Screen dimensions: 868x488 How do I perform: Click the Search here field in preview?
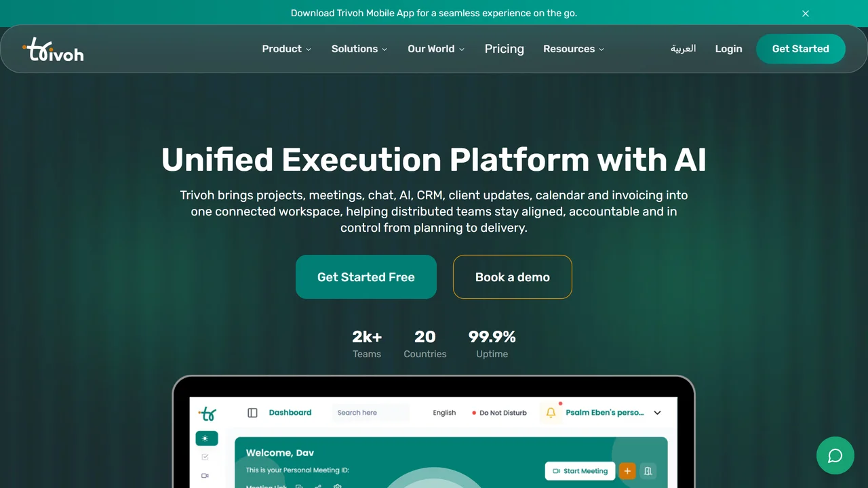click(x=371, y=413)
